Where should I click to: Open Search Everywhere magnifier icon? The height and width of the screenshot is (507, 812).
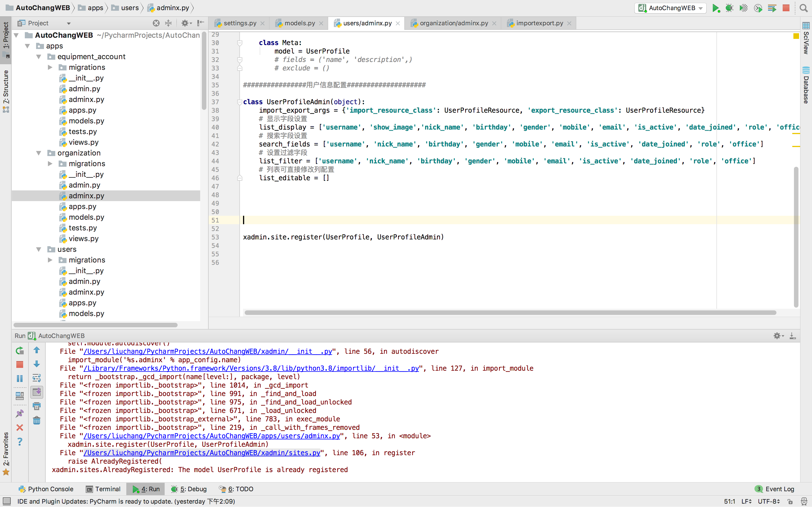(803, 8)
